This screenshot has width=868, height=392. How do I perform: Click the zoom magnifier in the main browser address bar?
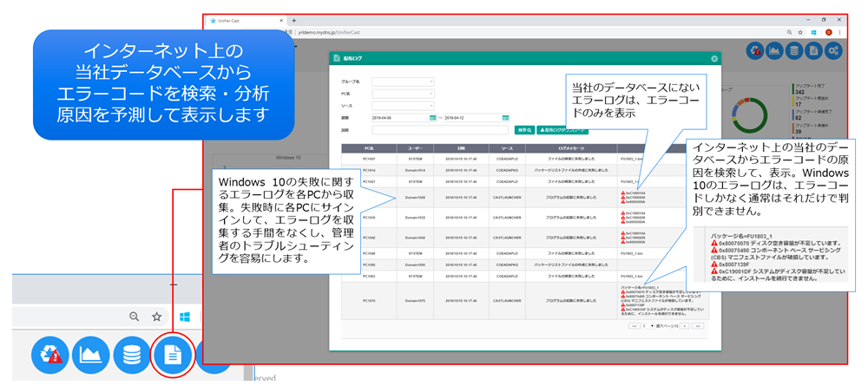point(787,33)
